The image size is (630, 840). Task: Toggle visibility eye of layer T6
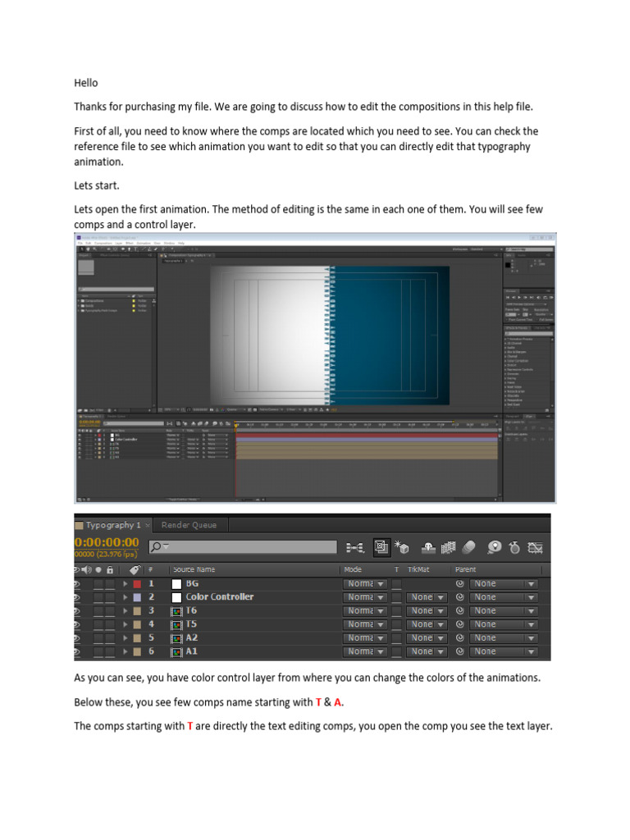click(x=77, y=610)
